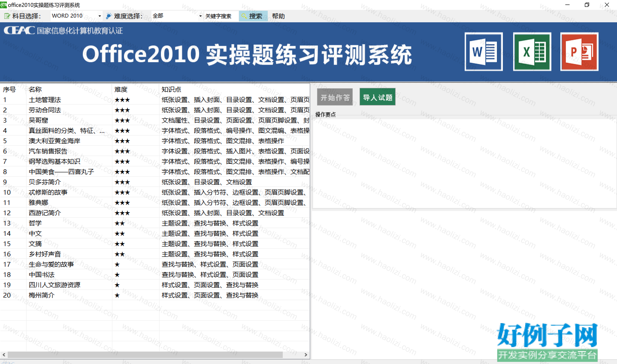Click the 关键字搜索 input field
Image resolution: width=617 pixels, height=364 pixels.
click(221, 16)
